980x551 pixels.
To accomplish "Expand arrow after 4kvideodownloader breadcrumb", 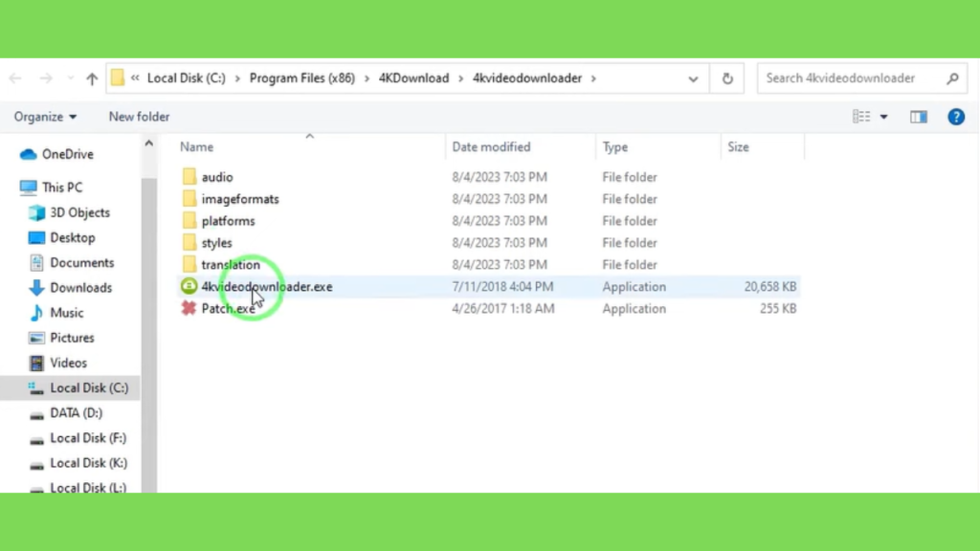I will click(593, 78).
